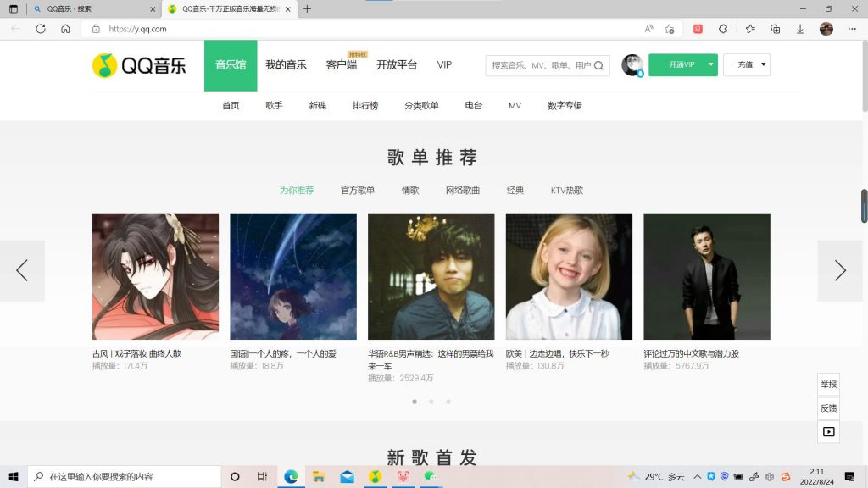Switch to 为你推荐 playlist tab
The width and height of the screenshot is (868, 488).
coord(297,191)
